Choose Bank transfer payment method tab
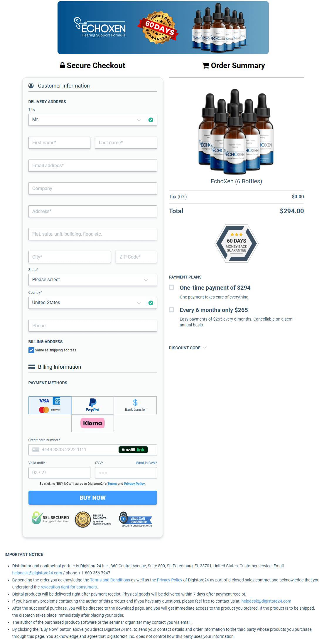The width and height of the screenshot is (324, 644). tap(135, 405)
